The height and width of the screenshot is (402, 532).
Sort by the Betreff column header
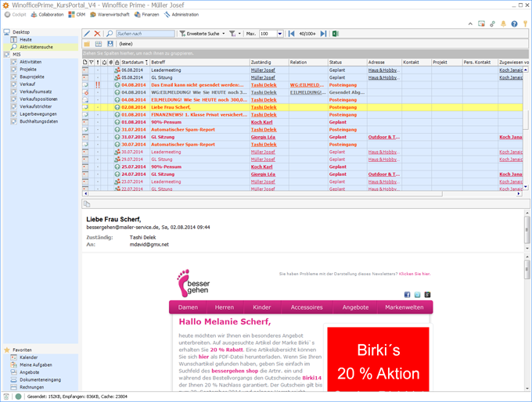199,63
